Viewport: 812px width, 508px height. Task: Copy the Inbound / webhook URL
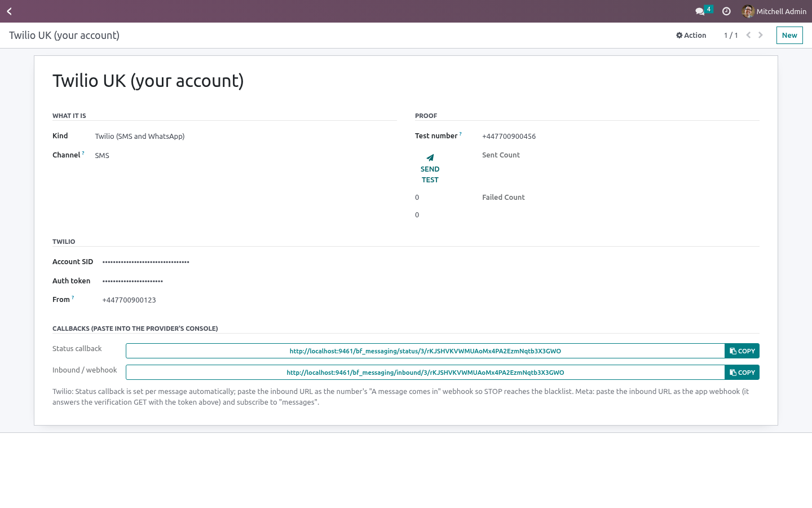point(742,373)
